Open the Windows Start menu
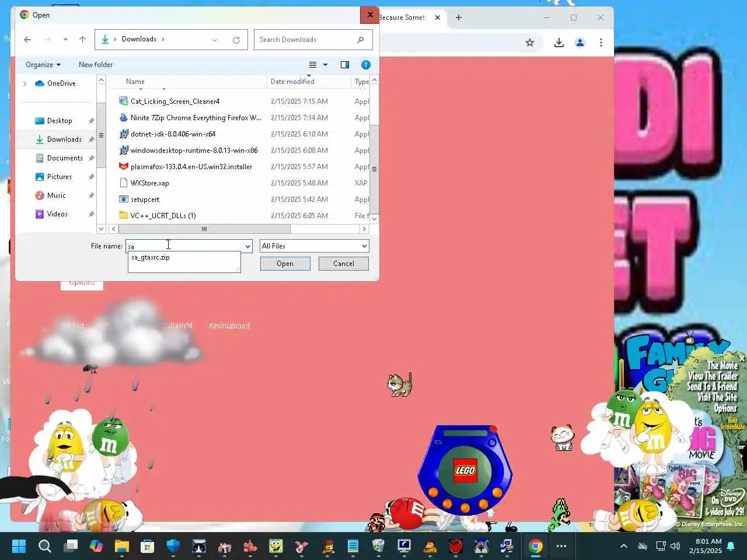Viewport: 747px width, 560px height. (19, 546)
